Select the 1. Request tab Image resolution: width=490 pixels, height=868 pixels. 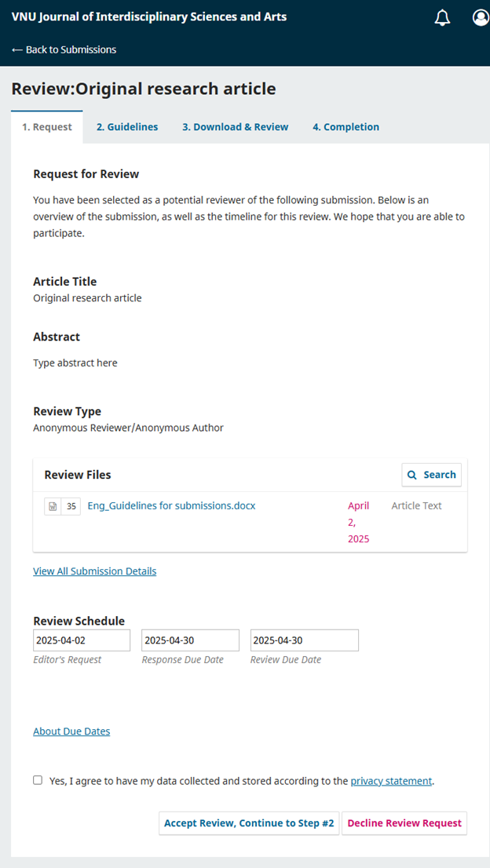click(47, 127)
